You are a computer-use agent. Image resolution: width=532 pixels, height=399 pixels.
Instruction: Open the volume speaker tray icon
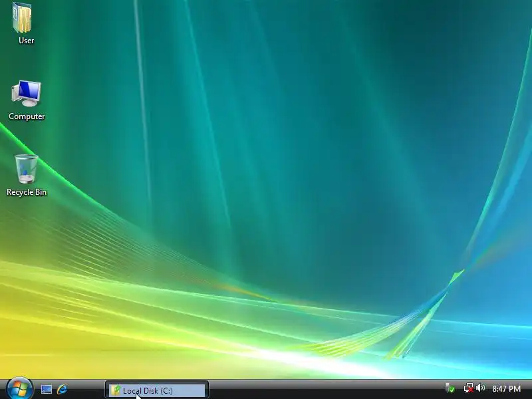click(480, 388)
